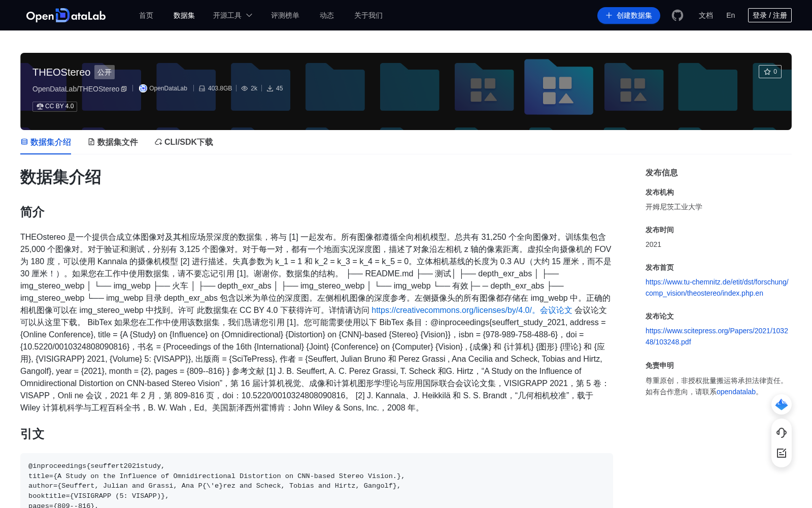Screen dimensions: 812x508
Task: Click the CC BY 4.0 license badge
Action: [x=55, y=106]
